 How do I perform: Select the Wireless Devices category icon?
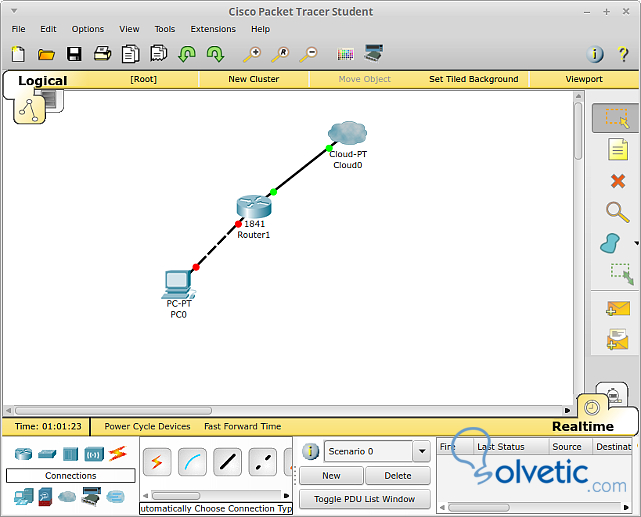pyautogui.click(x=94, y=454)
